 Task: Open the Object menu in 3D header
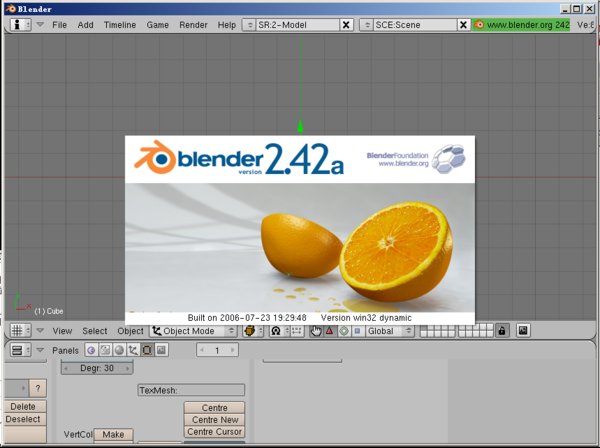click(130, 331)
